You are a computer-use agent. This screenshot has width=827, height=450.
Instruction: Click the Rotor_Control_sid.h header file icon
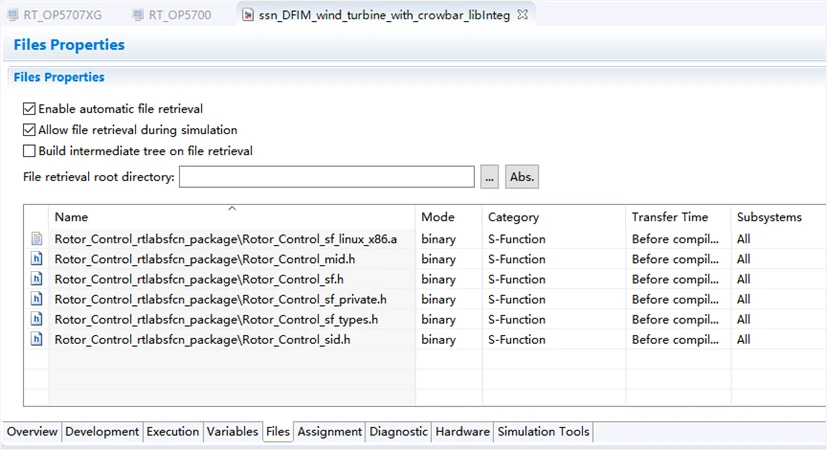[x=37, y=339]
